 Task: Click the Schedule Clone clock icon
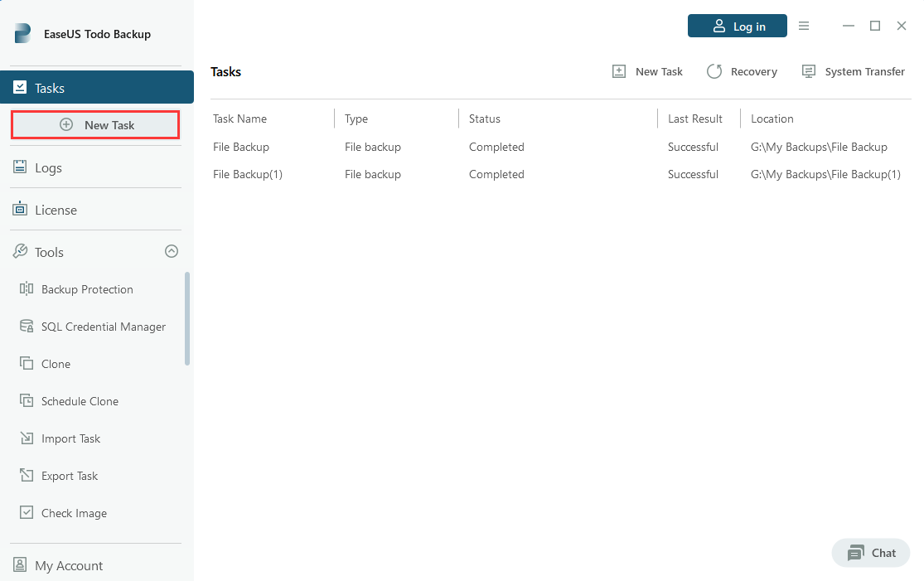pos(27,400)
